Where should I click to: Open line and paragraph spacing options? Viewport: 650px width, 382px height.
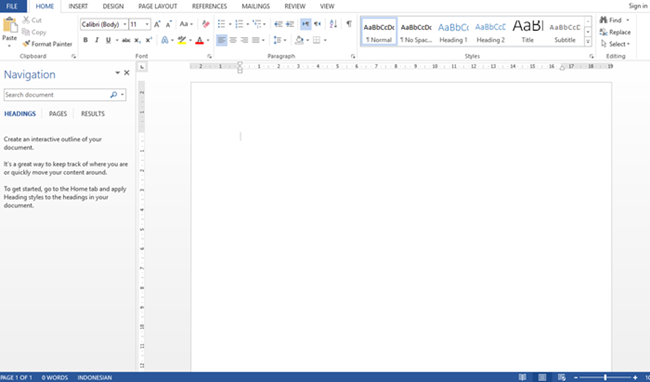[x=277, y=40]
